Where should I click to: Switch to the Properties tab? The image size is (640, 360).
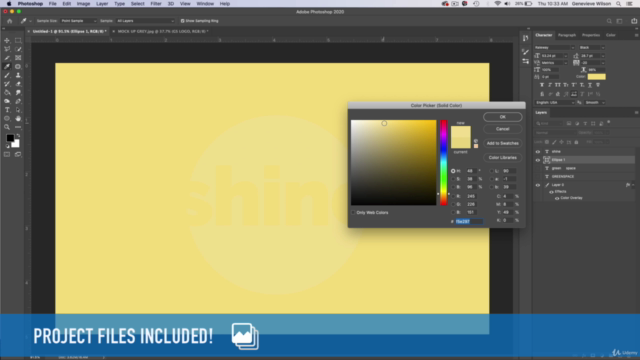click(x=591, y=35)
